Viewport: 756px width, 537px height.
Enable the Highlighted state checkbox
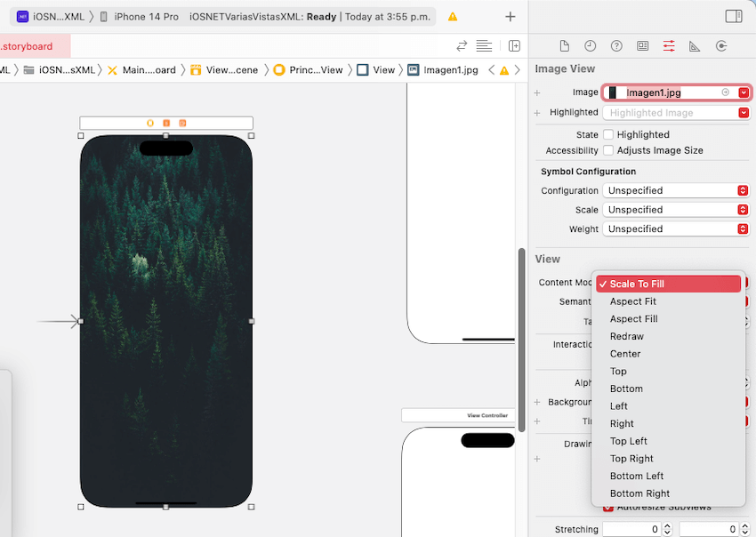(610, 134)
